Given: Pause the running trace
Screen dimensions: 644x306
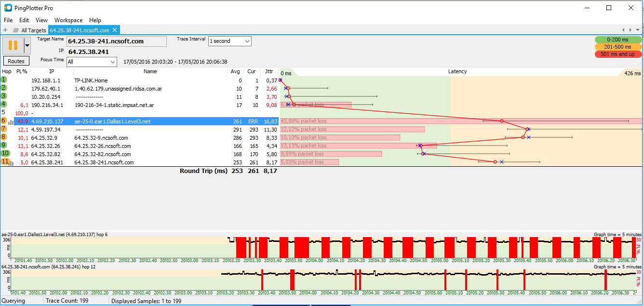Looking at the screenshot, I should tap(13, 46).
